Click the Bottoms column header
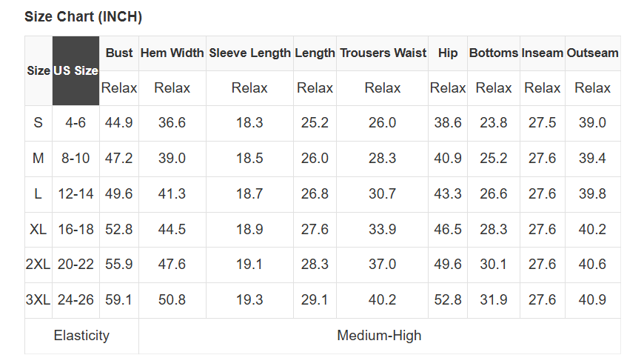The width and height of the screenshot is (644, 355). click(494, 53)
